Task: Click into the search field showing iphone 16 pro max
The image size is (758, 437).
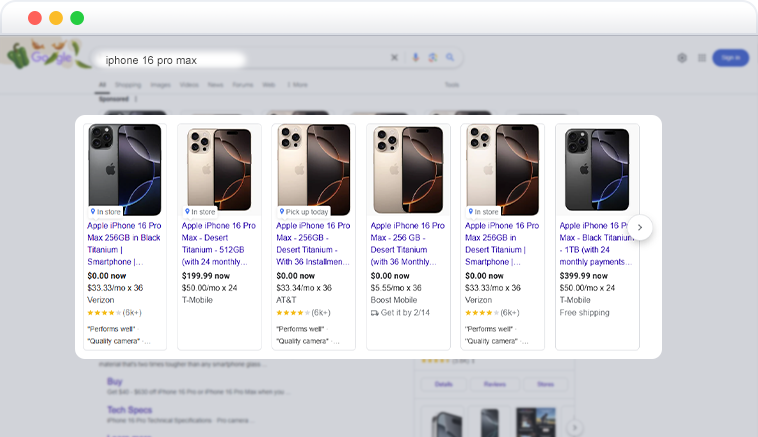Action: (x=242, y=60)
